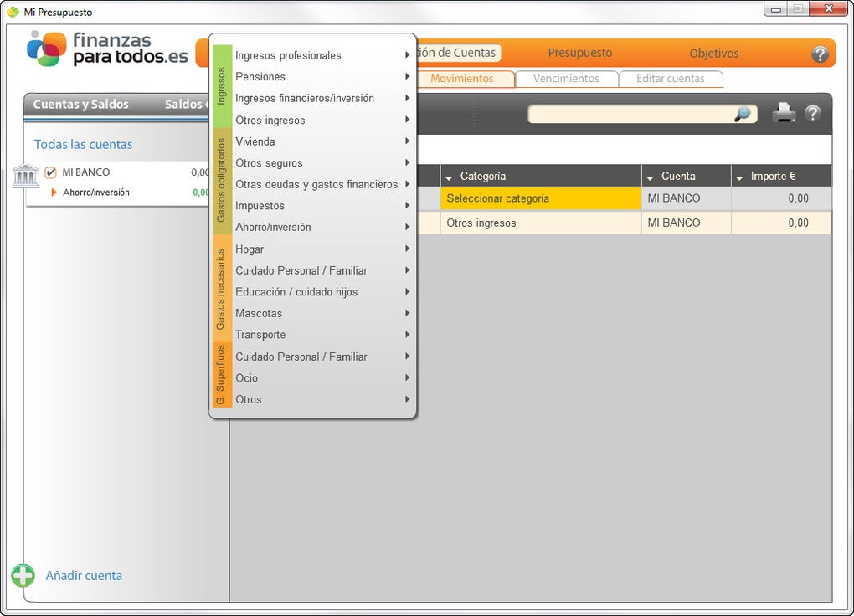
Task: Click the print icon
Action: click(x=783, y=113)
